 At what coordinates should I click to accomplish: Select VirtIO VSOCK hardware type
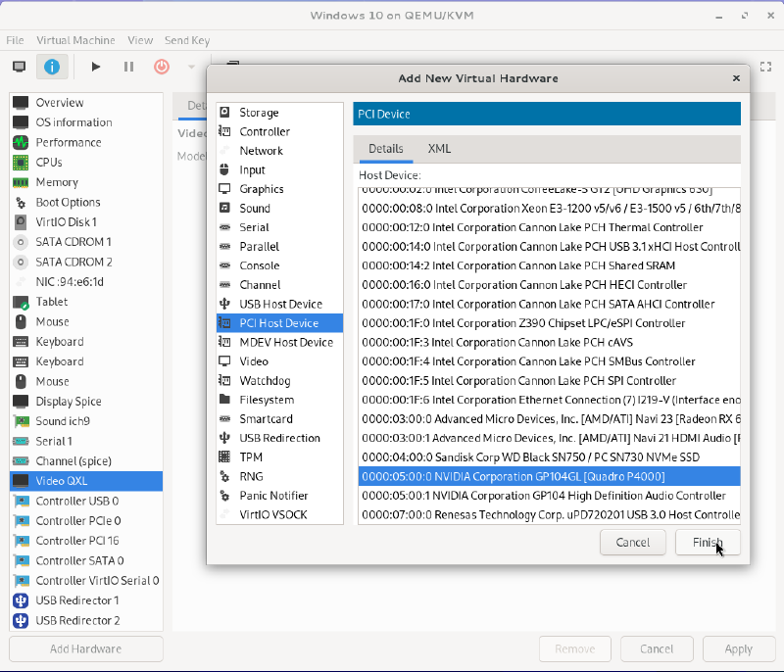point(280,514)
